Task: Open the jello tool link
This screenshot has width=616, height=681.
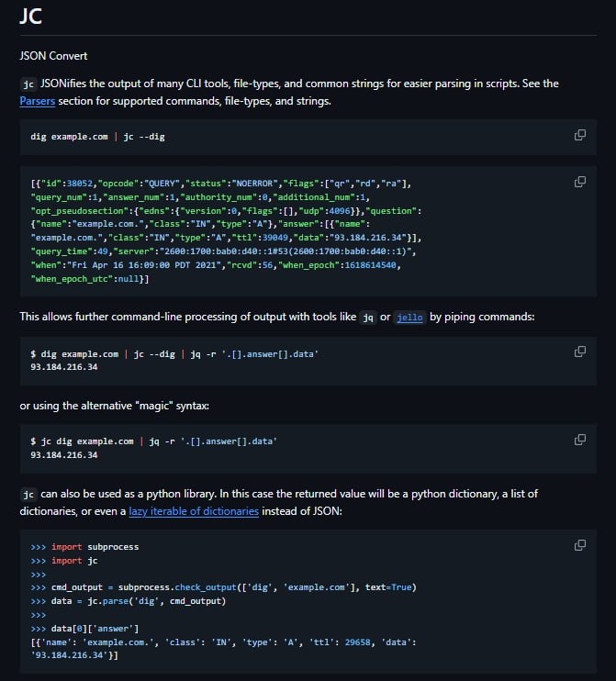Action: 409,317
